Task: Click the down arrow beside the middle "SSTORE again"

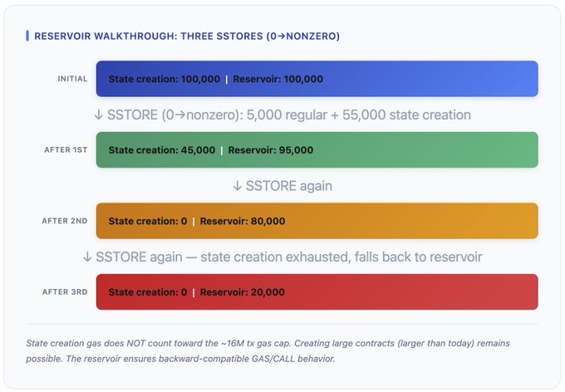Action: [x=238, y=186]
